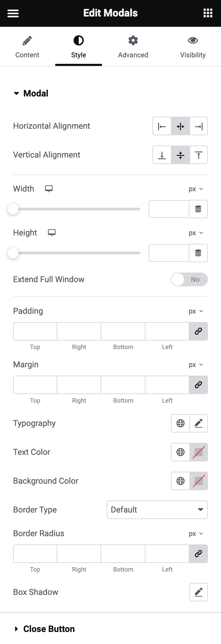Toggle Extend Full Window switch
Viewport: 221px width, 644px height.
(x=189, y=279)
